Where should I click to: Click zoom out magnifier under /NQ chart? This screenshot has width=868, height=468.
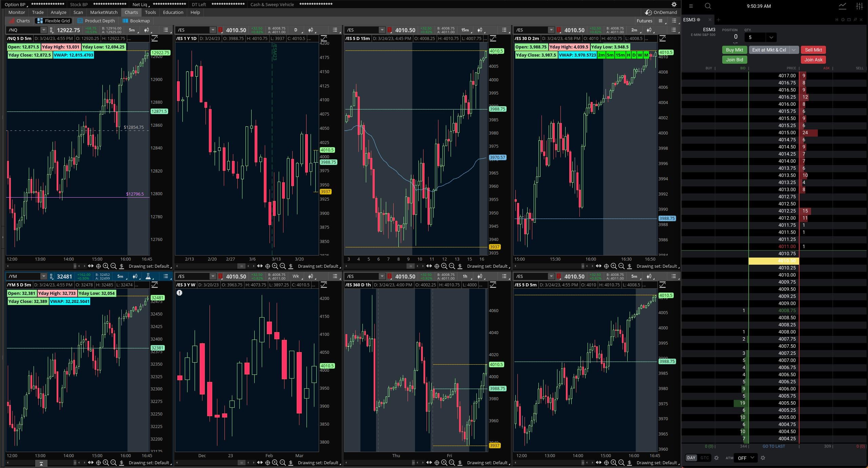[x=114, y=266]
